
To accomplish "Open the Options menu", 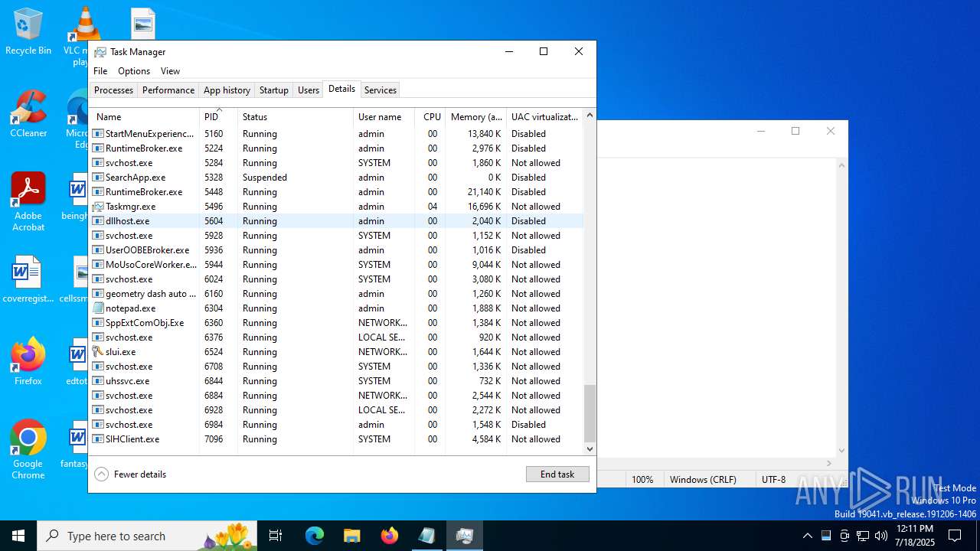I will point(134,71).
